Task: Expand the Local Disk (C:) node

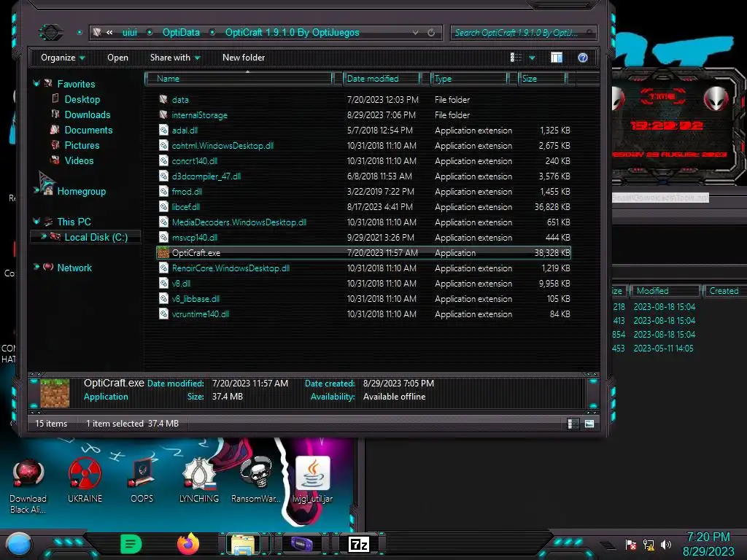Action: (43, 236)
